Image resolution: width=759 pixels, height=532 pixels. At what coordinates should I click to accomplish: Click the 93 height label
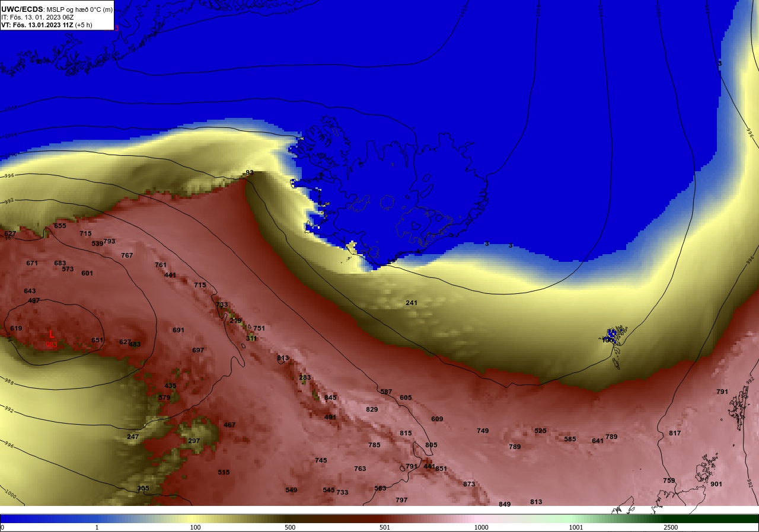pyautogui.click(x=250, y=173)
